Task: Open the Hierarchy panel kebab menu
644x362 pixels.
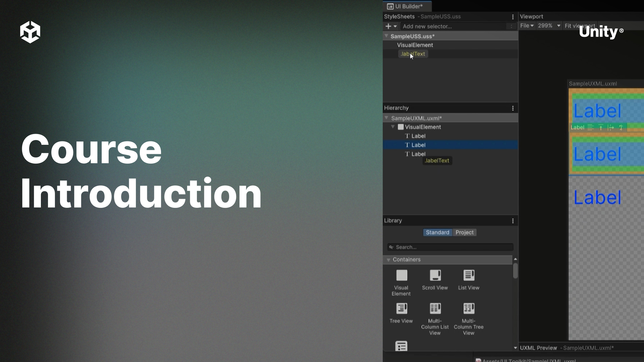Action: pyautogui.click(x=513, y=108)
